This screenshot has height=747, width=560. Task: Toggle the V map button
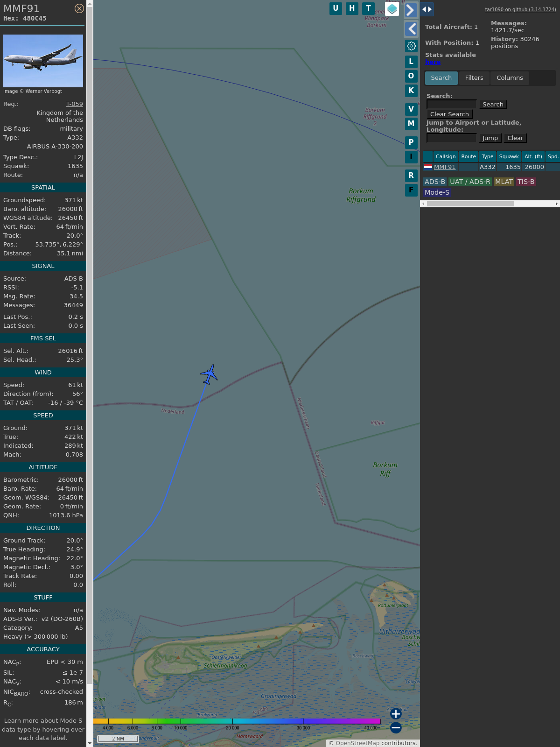411,109
